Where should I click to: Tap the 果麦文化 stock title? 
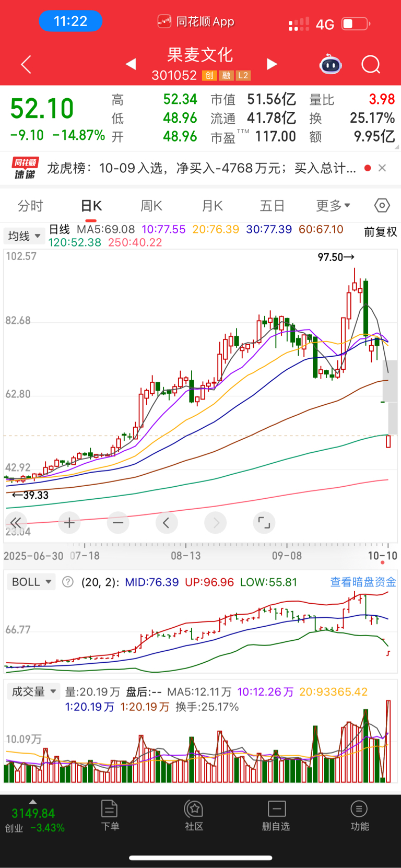pyautogui.click(x=200, y=55)
